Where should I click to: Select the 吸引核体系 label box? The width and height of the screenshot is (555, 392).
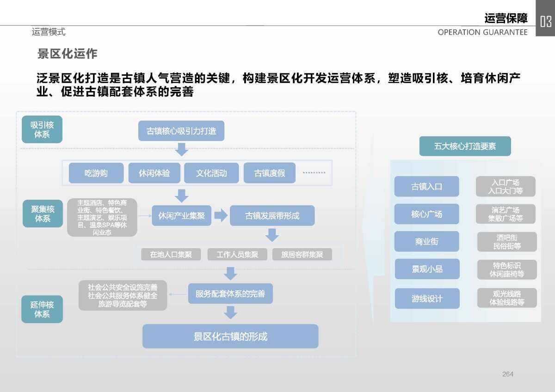point(42,129)
